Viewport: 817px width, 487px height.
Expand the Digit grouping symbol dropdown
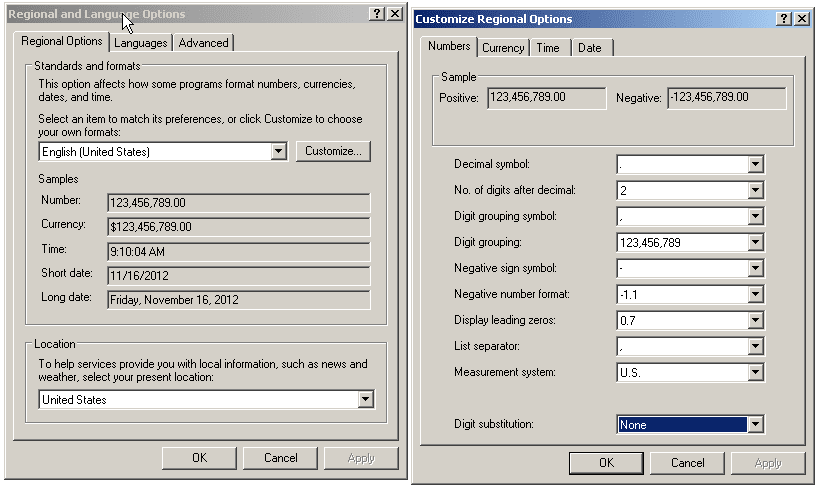coord(755,217)
